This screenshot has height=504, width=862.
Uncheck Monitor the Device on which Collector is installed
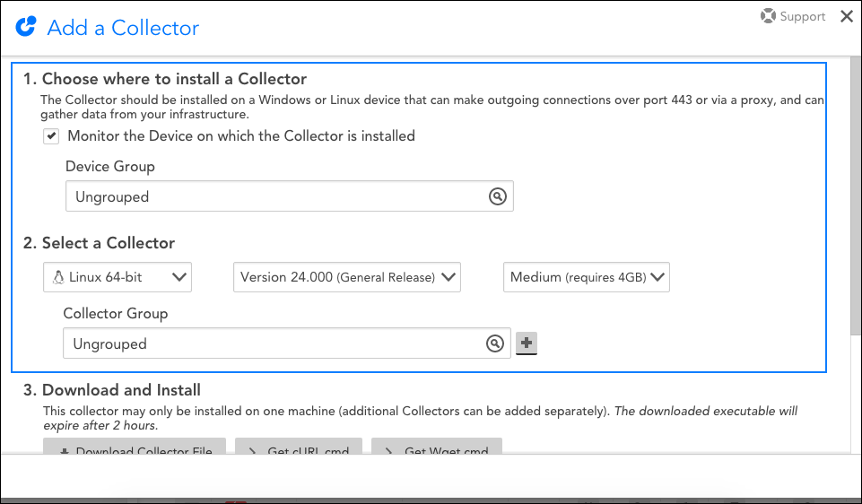(x=51, y=136)
